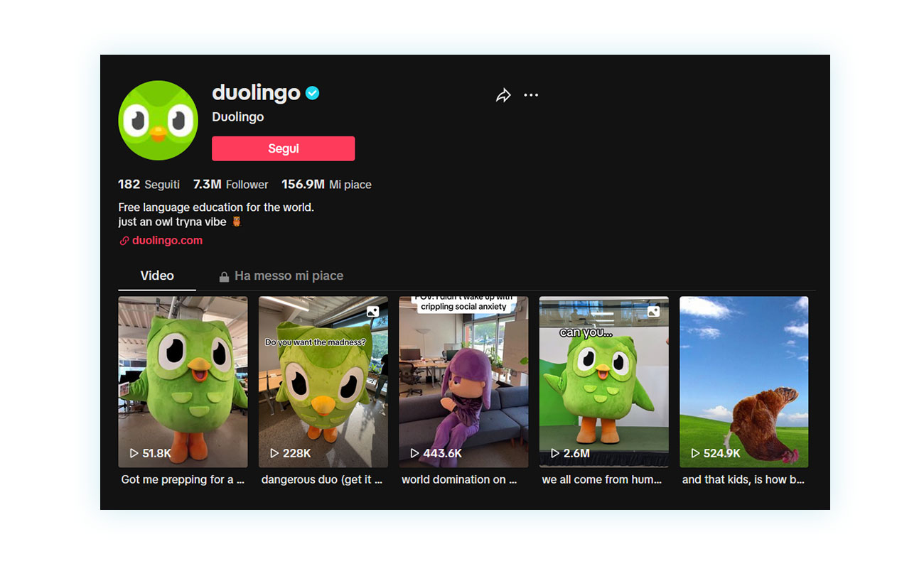This screenshot has width=924, height=566.
Task: Click the Duolingo owl profile avatar
Action: click(x=158, y=120)
